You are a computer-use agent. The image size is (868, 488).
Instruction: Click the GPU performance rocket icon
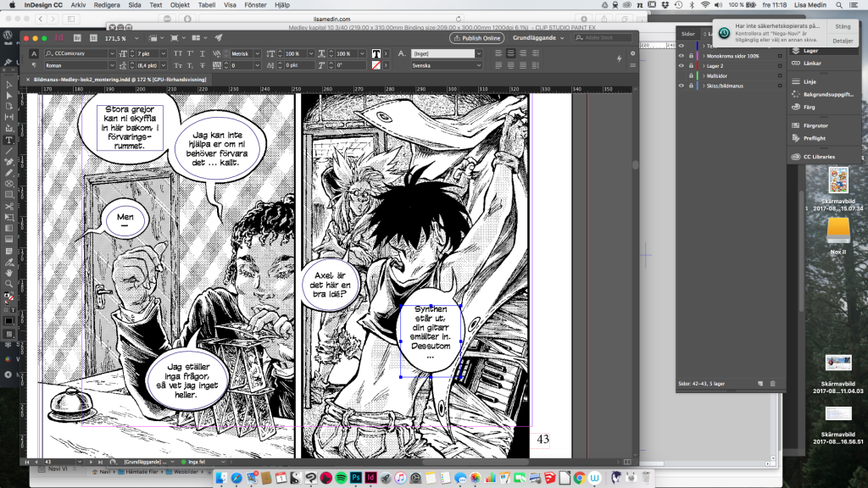(219, 38)
